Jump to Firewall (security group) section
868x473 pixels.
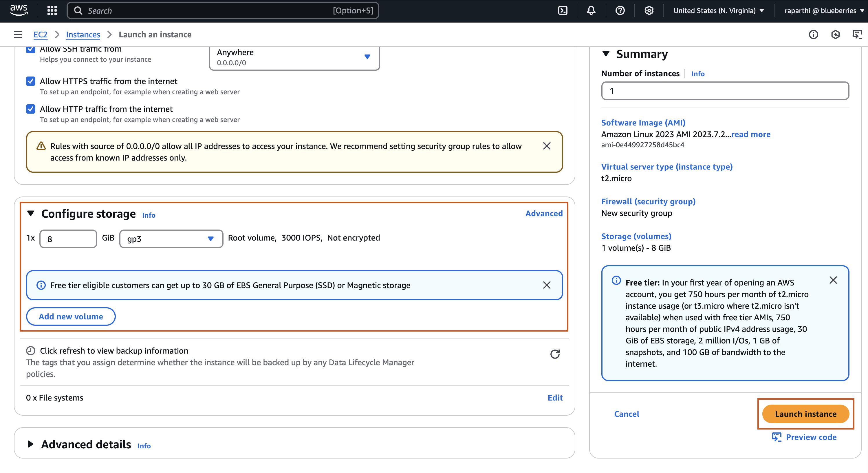[648, 201]
